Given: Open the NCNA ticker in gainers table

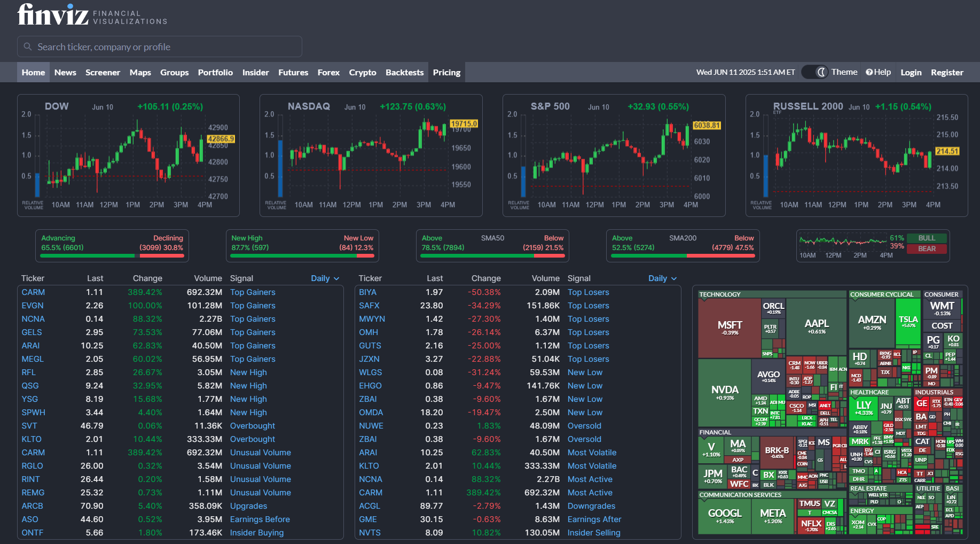Looking at the screenshot, I should (x=33, y=319).
